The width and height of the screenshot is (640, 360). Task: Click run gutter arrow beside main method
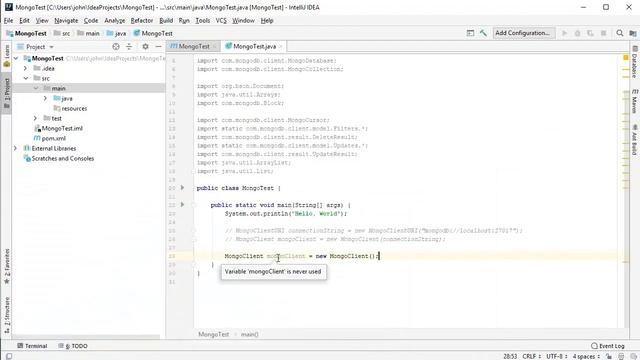pyautogui.click(x=182, y=204)
